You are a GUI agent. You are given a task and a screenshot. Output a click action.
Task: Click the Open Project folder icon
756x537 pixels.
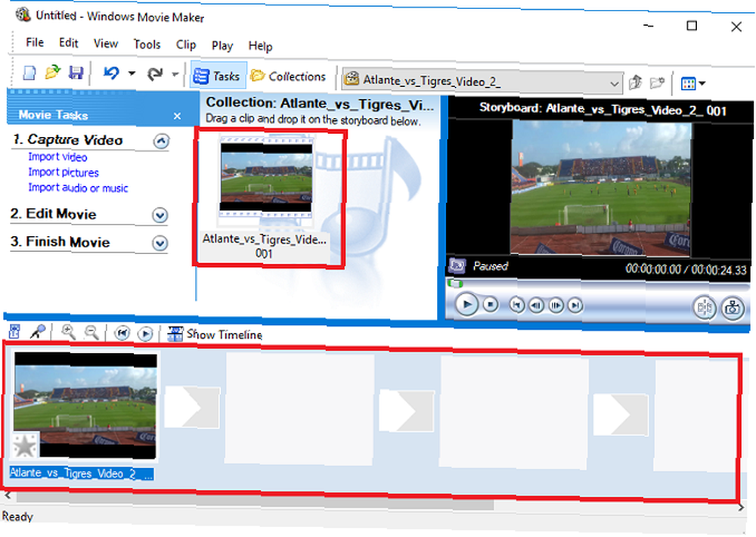[53, 73]
